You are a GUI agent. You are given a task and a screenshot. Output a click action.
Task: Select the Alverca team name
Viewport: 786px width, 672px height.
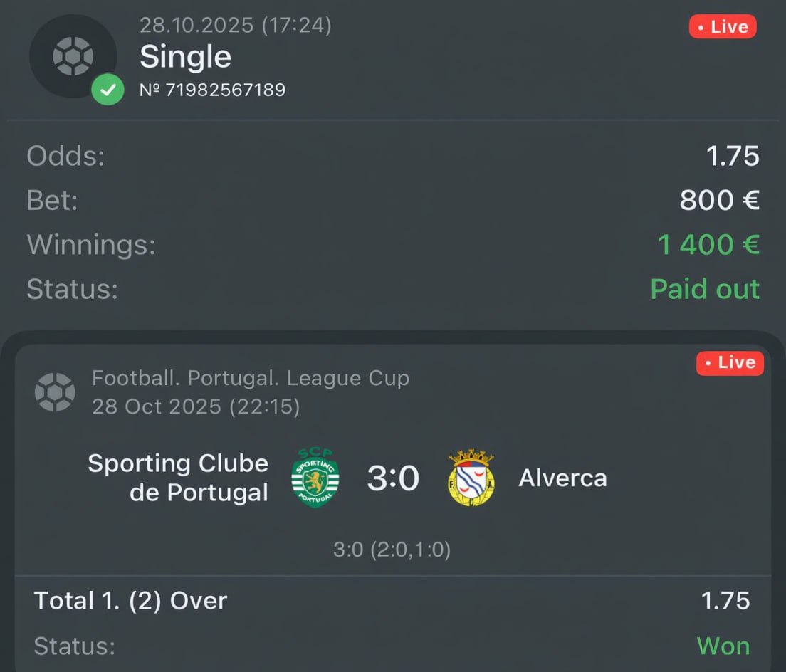562,478
